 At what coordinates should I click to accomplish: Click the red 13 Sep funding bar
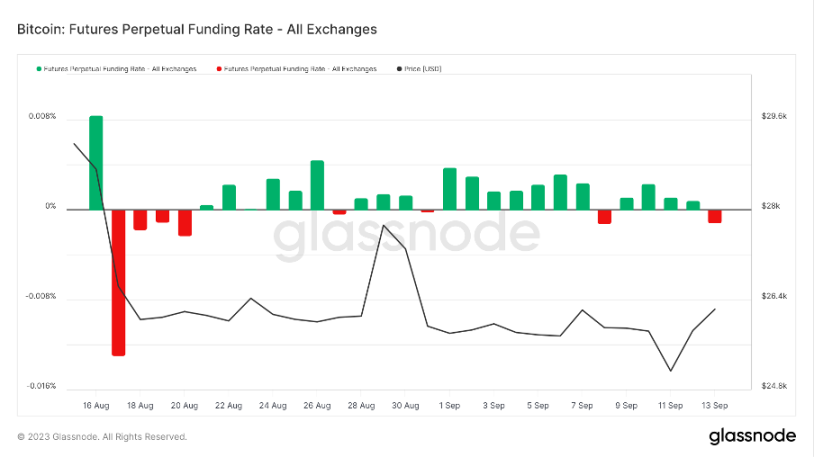point(715,216)
